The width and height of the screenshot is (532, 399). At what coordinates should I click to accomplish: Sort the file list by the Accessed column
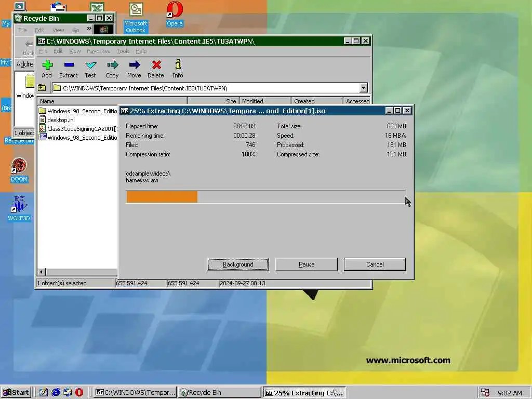tap(357, 101)
